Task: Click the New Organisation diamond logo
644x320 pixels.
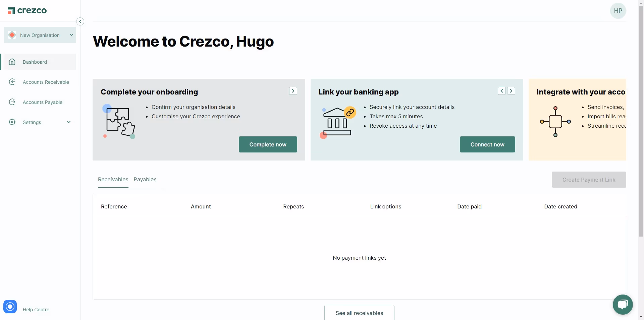Action: 12,35
